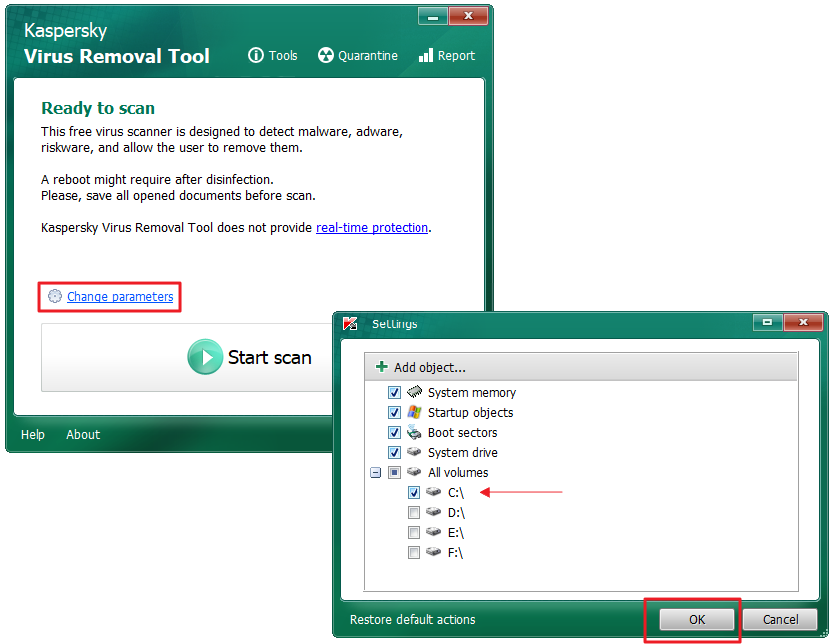The height and width of the screenshot is (644, 835).
Task: Collapse the All volumes tree node
Action: point(376,472)
